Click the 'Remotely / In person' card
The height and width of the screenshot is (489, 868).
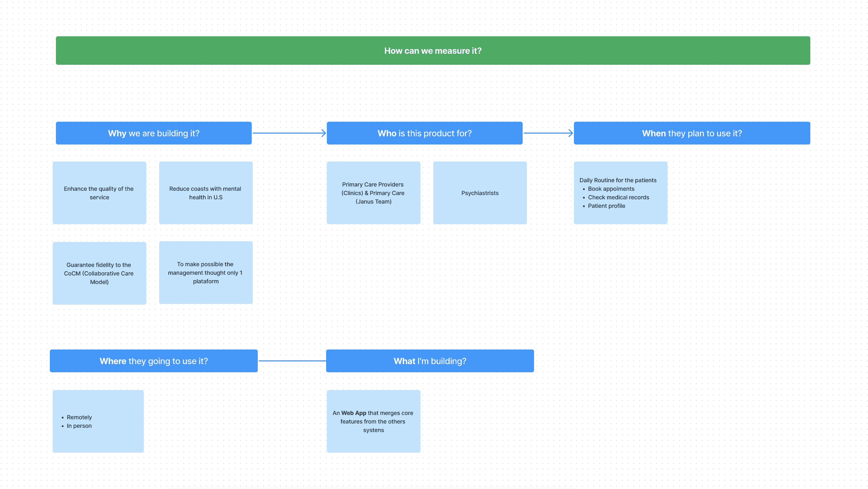(98, 421)
